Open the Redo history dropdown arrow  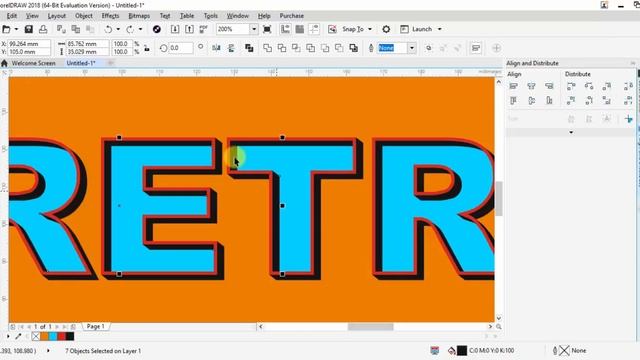tap(140, 29)
